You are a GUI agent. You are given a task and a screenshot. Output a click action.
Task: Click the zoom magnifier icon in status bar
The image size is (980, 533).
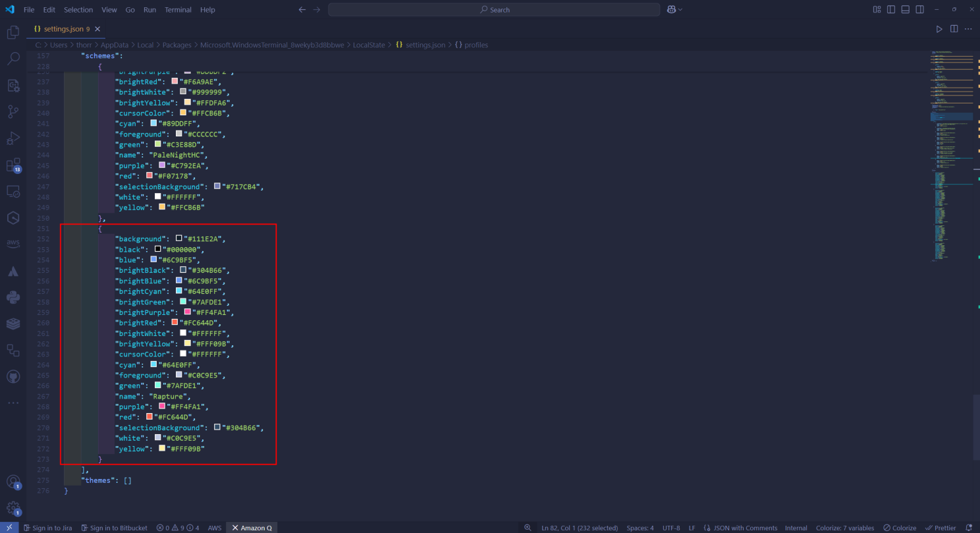(x=528, y=528)
